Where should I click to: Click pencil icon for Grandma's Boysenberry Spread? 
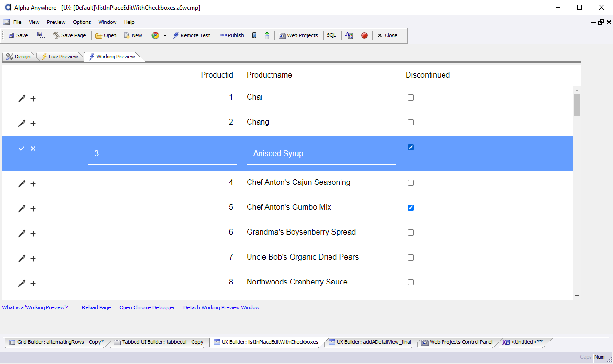pos(22,233)
